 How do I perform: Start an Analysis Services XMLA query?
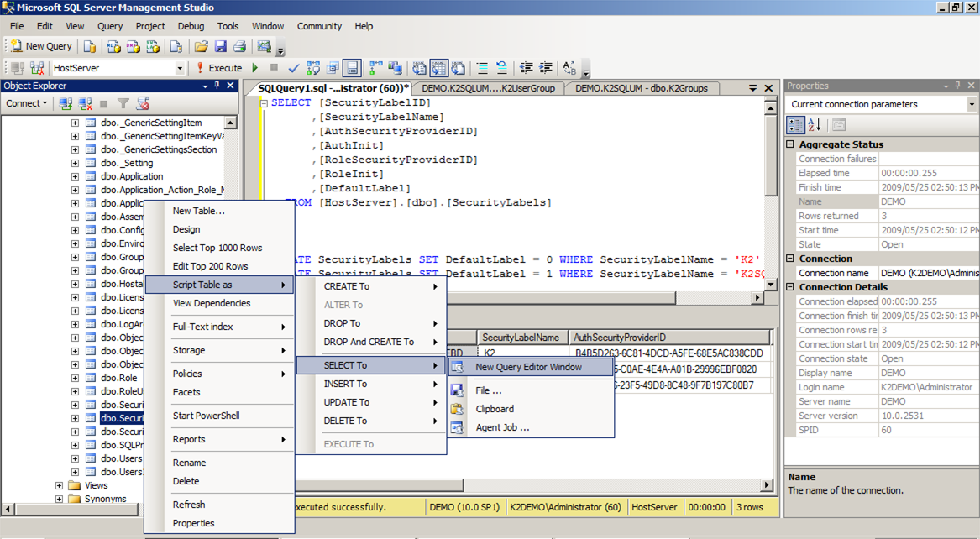click(x=153, y=46)
